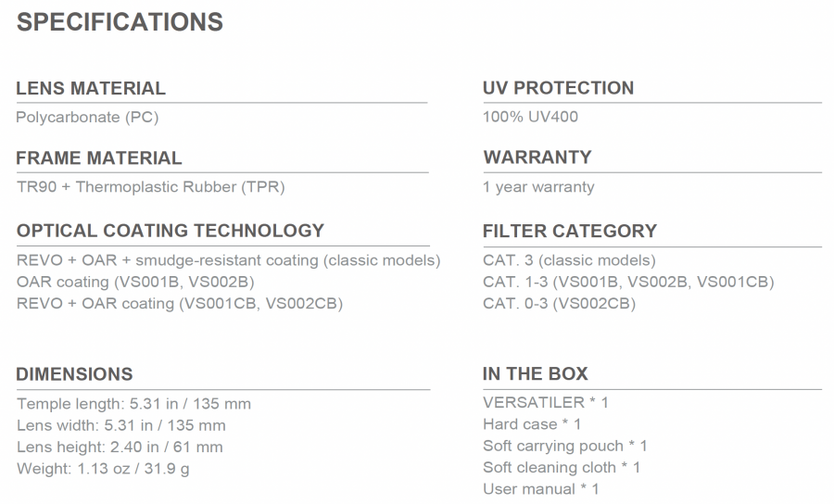Select the IN THE BOX heading
Image resolution: width=834 pixels, height=504 pixels.
pos(535,373)
